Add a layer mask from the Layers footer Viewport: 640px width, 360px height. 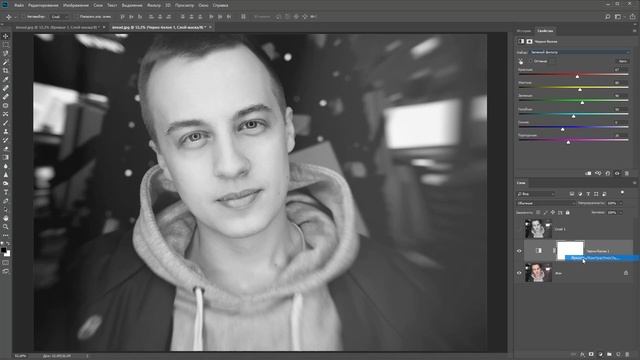click(591, 354)
